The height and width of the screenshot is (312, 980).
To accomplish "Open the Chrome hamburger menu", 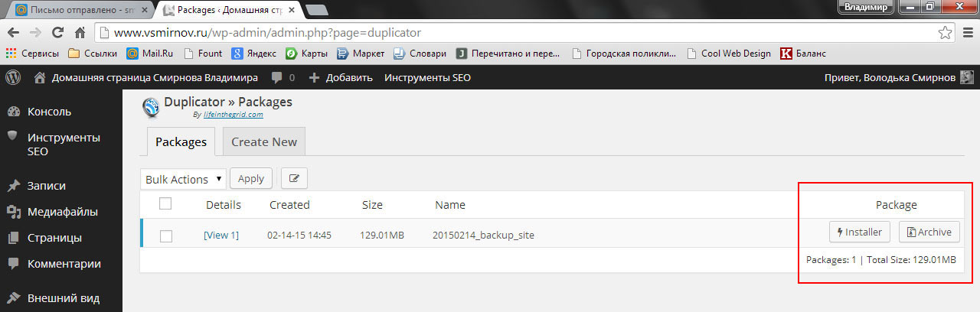I will click(968, 34).
